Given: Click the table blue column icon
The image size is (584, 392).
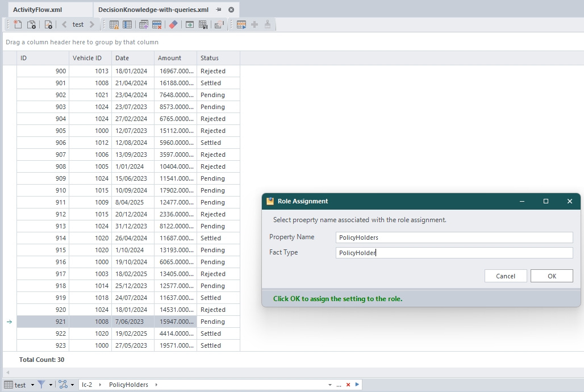Looking at the screenshot, I should [x=127, y=24].
